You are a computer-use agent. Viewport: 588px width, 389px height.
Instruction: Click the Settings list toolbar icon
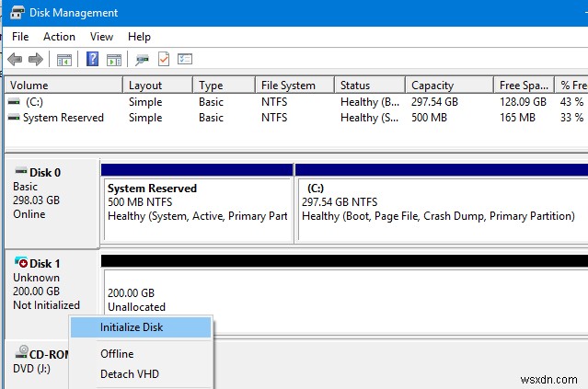pyautogui.click(x=185, y=59)
